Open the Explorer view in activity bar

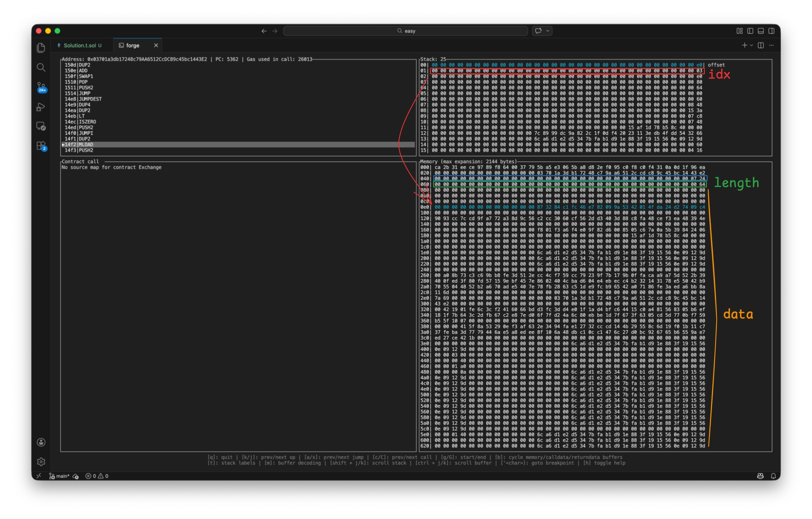pos(41,48)
